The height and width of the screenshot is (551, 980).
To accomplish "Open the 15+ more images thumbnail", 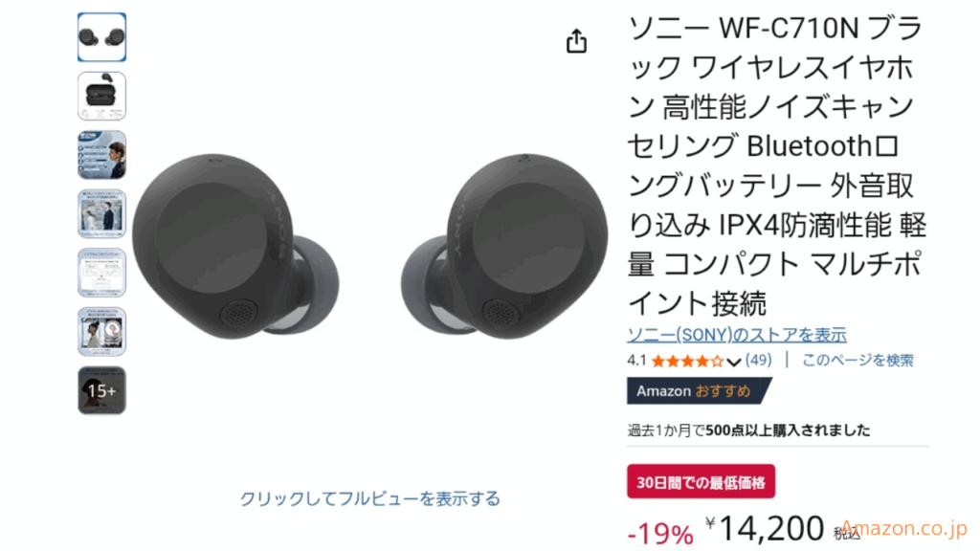I will point(101,390).
